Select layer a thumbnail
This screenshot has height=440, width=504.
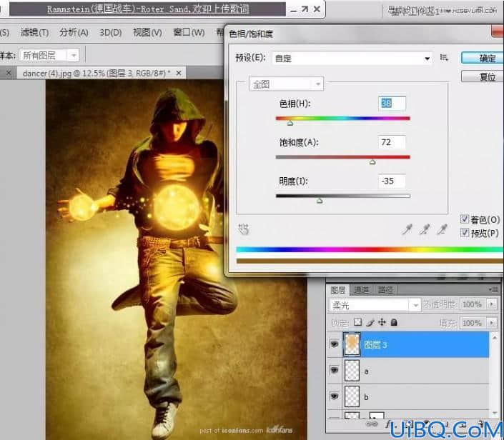click(x=352, y=370)
